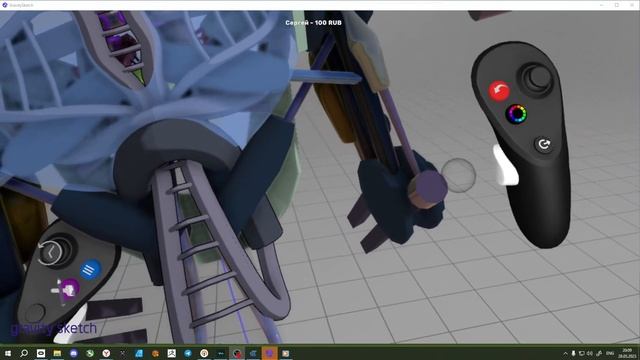Click the left controller thumbstick back arrow

pos(50,253)
